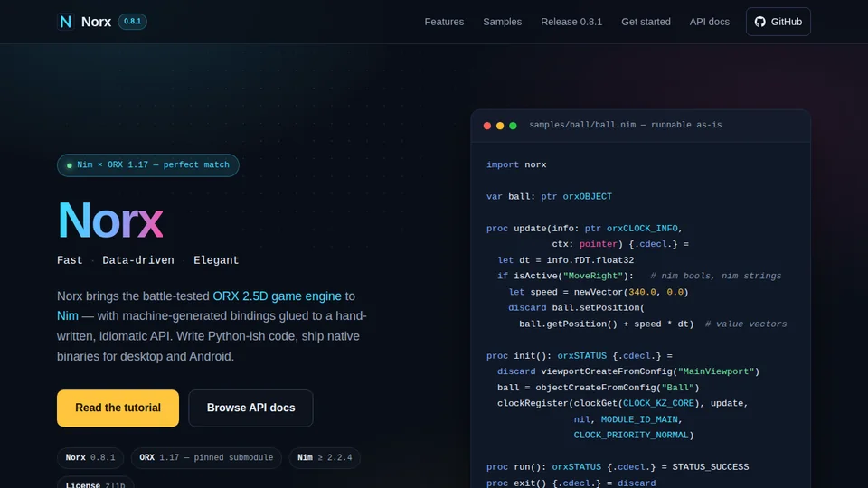Click the Nim ≥ 2.2.4 chip
This screenshot has width=868, height=488.
pos(325,457)
